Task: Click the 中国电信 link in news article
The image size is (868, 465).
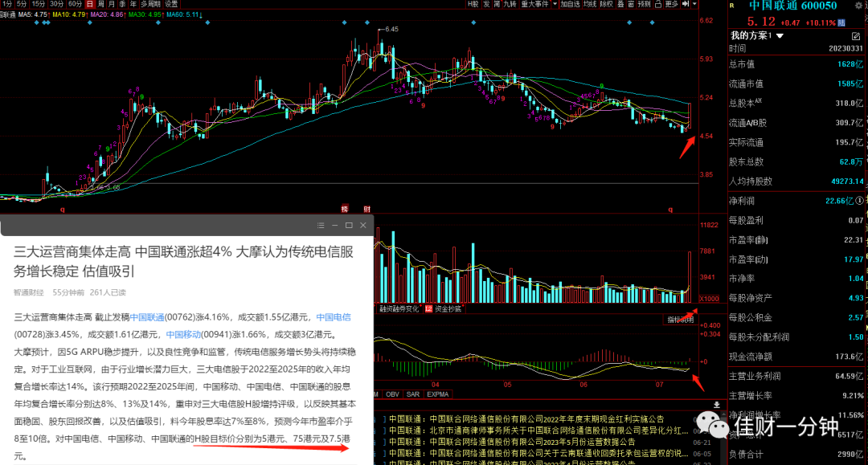Action: (334, 317)
